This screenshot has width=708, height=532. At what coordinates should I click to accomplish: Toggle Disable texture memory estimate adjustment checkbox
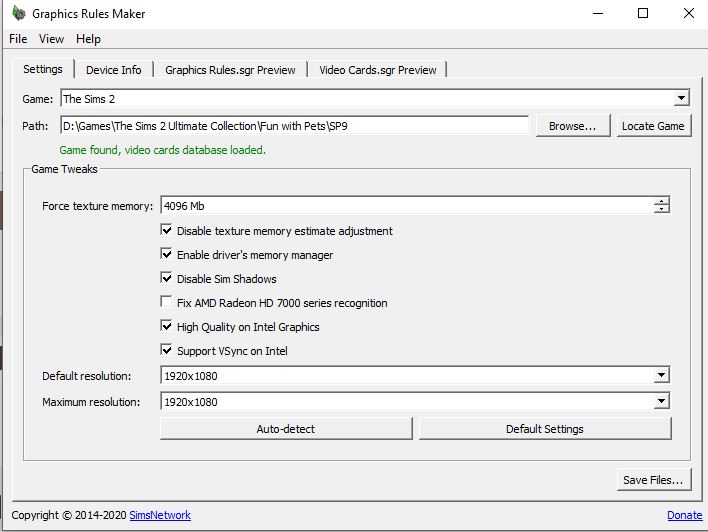click(x=167, y=231)
